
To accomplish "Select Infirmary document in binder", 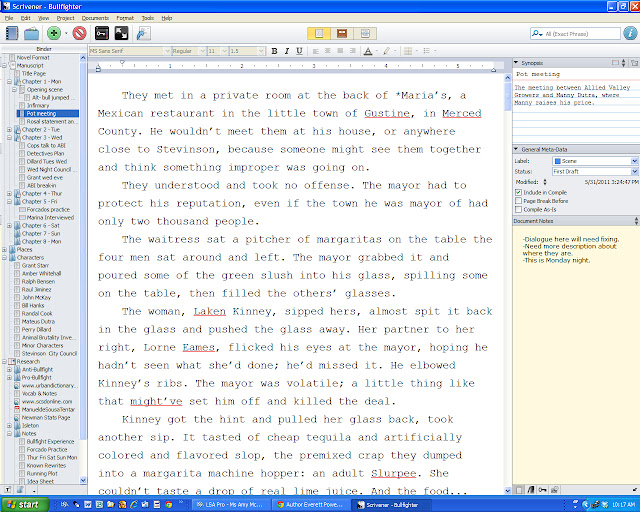I will pos(38,105).
